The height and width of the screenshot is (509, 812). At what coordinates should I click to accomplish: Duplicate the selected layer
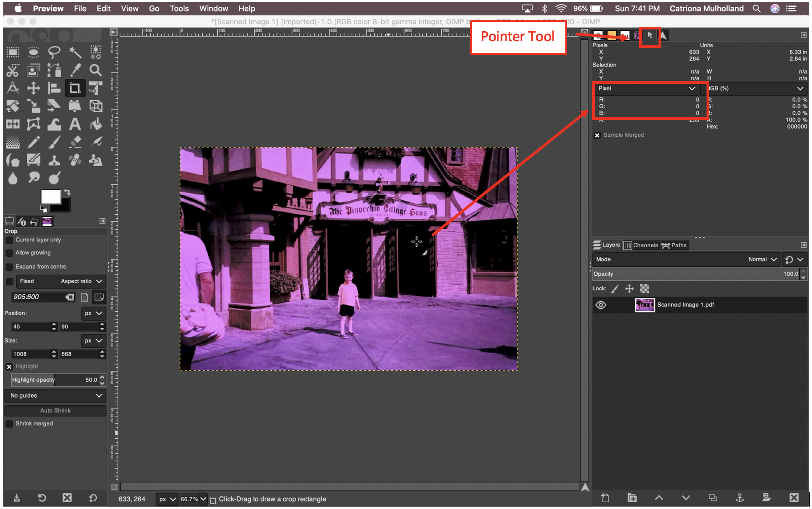[713, 498]
